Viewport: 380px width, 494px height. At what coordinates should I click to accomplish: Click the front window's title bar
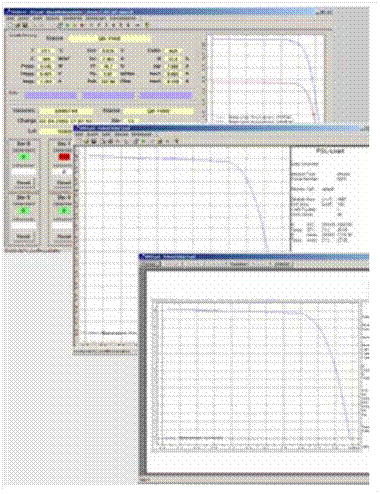point(254,257)
